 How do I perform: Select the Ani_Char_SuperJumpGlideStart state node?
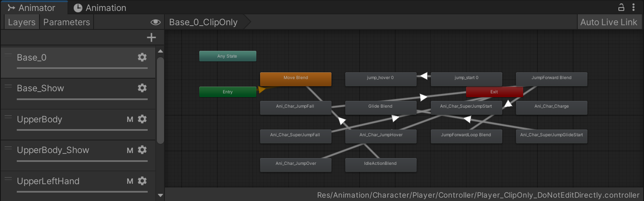552,136
